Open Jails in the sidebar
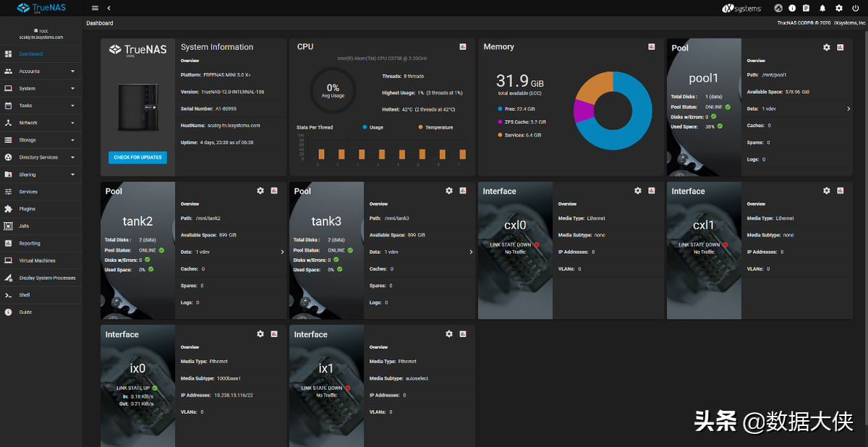The image size is (868, 447). coord(41,226)
